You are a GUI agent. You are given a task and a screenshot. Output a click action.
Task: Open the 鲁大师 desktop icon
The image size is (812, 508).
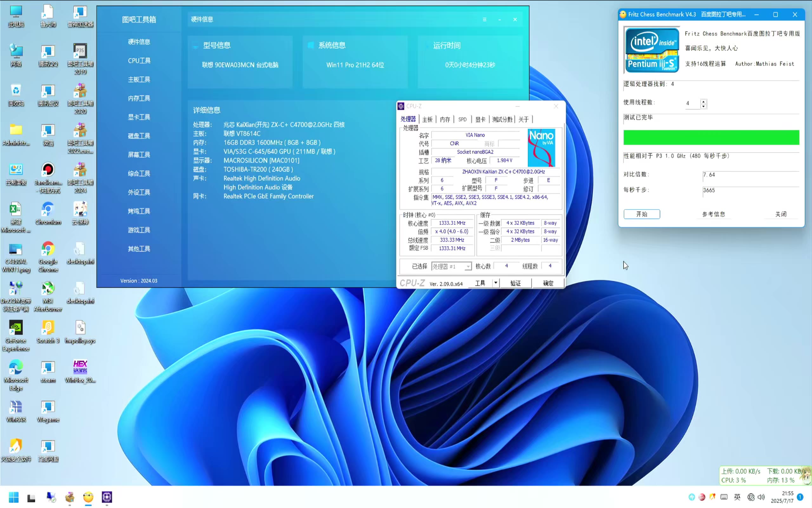pos(48,16)
